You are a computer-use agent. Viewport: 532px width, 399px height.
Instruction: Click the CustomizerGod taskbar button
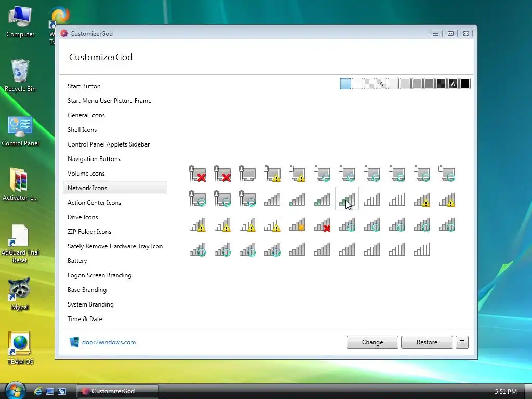click(x=118, y=391)
